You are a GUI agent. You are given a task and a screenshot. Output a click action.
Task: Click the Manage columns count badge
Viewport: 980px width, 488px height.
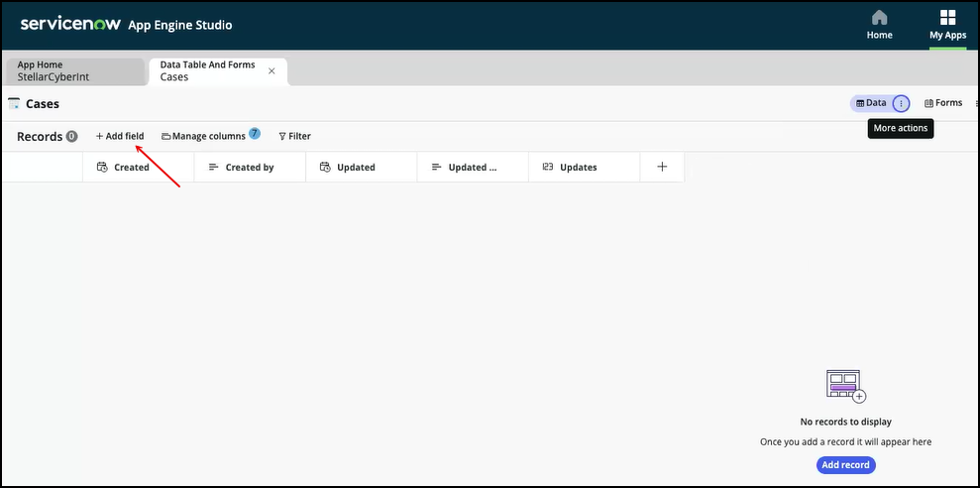click(255, 133)
